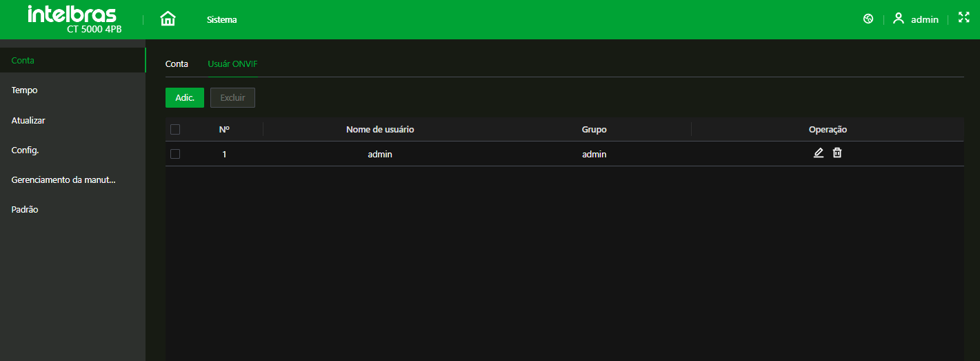Delete the admin user with trash icon
The width and height of the screenshot is (980, 361).
click(x=837, y=153)
